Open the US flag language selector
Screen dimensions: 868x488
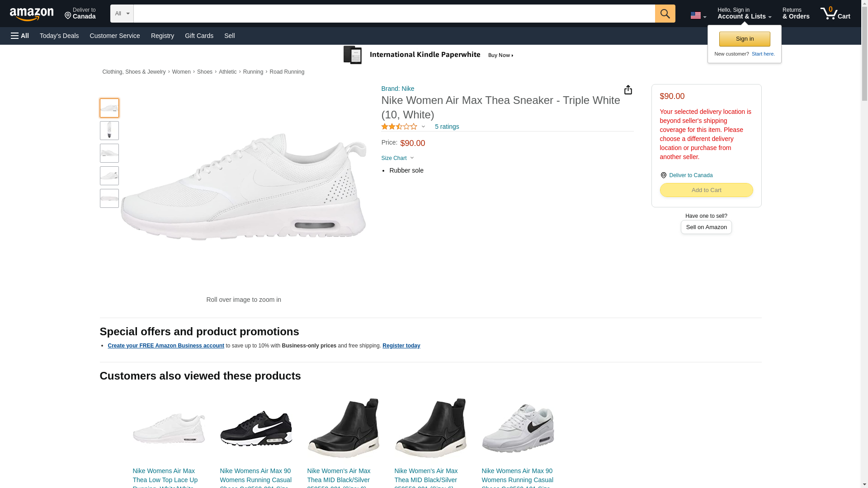click(698, 15)
